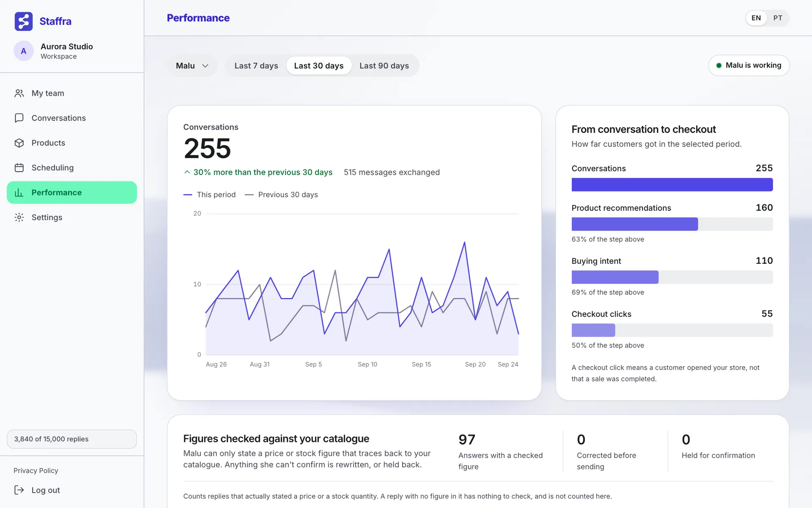Click the 255 conversations total
This screenshot has width=812, height=508.
[x=207, y=149]
